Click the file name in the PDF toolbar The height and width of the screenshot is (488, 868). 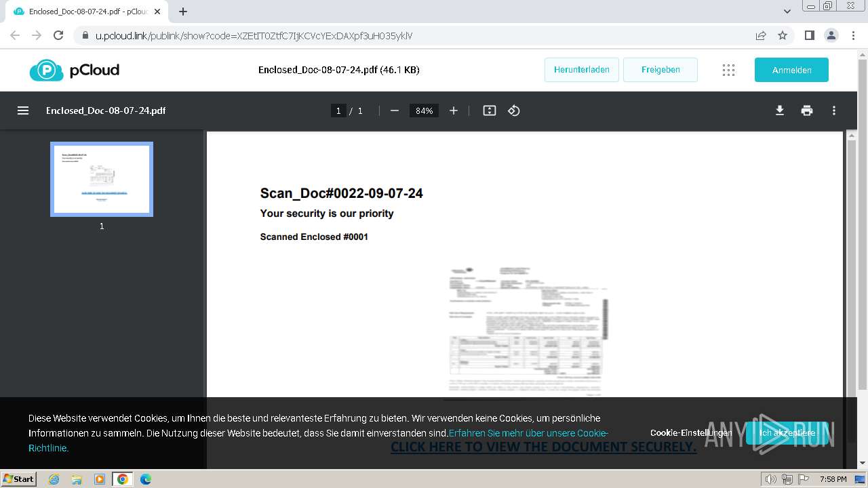(x=106, y=110)
